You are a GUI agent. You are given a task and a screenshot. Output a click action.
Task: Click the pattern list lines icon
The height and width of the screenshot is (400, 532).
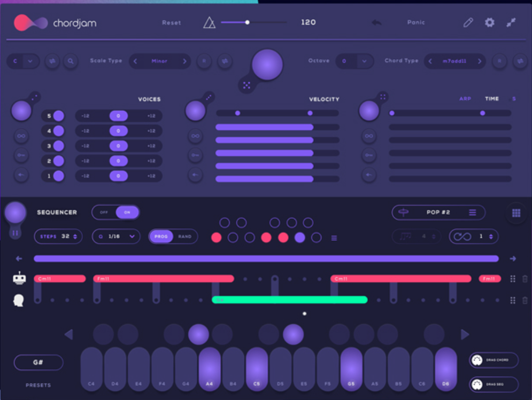[x=334, y=238]
